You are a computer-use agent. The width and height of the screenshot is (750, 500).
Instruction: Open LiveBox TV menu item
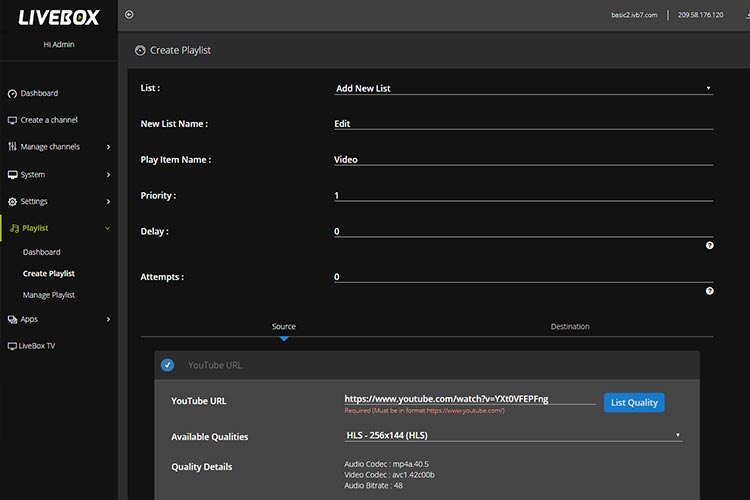36,346
